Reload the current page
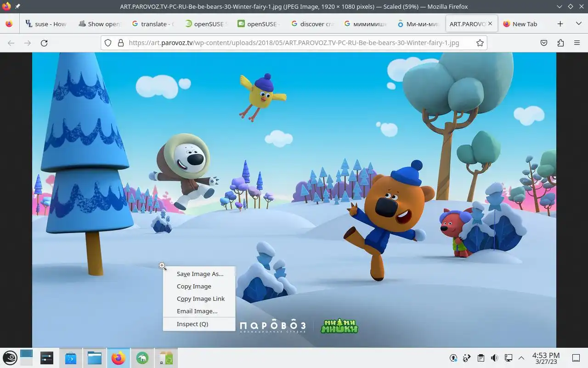 (44, 43)
